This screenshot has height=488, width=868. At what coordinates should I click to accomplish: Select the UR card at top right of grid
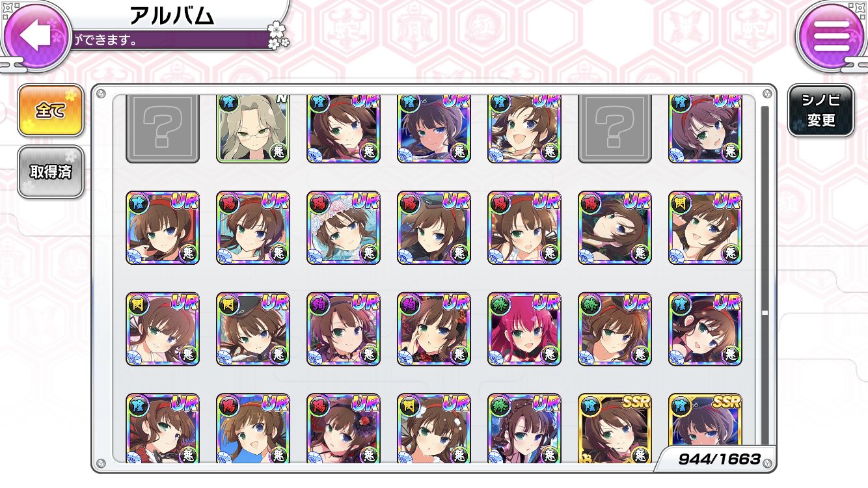[x=705, y=128]
